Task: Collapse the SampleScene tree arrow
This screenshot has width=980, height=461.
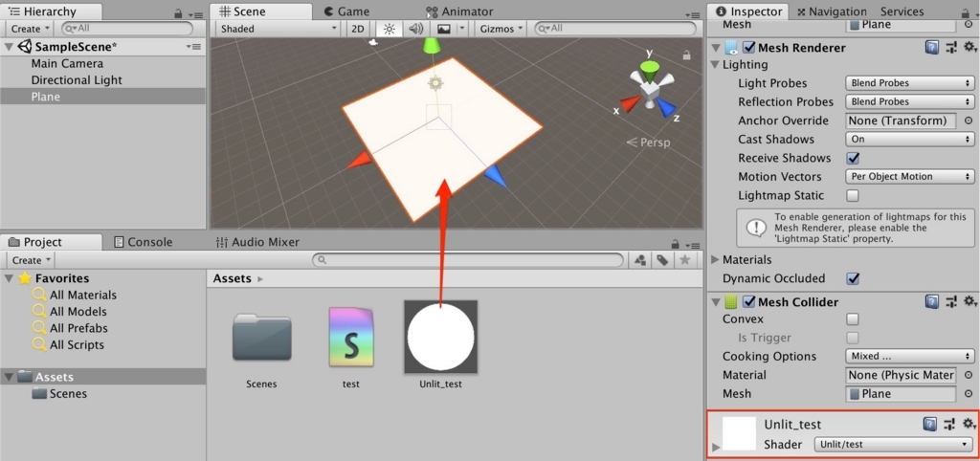Action: [9, 47]
